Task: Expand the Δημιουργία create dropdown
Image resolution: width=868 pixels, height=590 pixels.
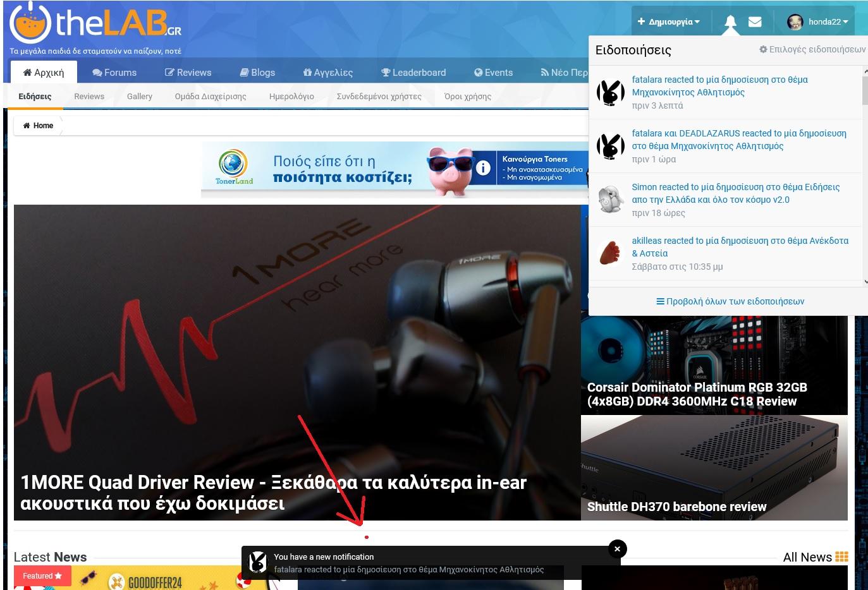Action: [x=668, y=21]
